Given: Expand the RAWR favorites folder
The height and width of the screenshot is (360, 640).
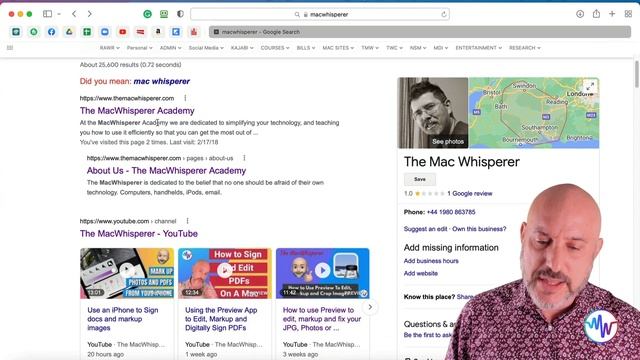Looking at the screenshot, I should 109,48.
